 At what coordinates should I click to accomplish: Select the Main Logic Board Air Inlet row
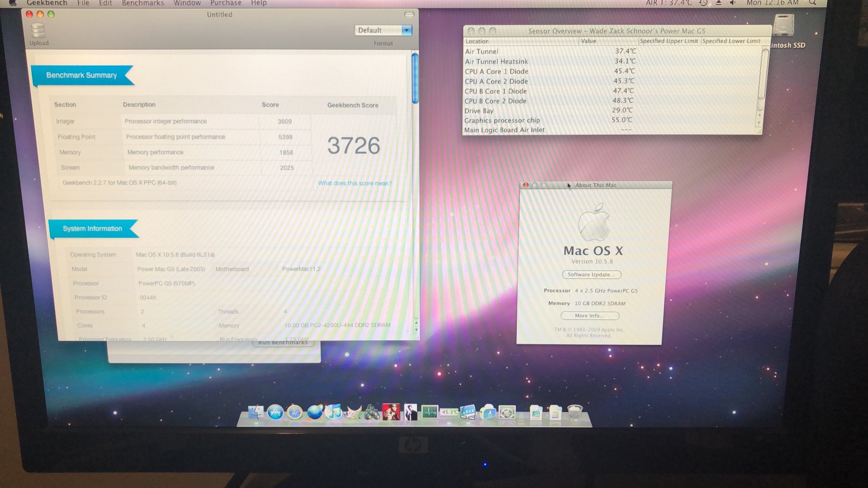click(x=610, y=130)
